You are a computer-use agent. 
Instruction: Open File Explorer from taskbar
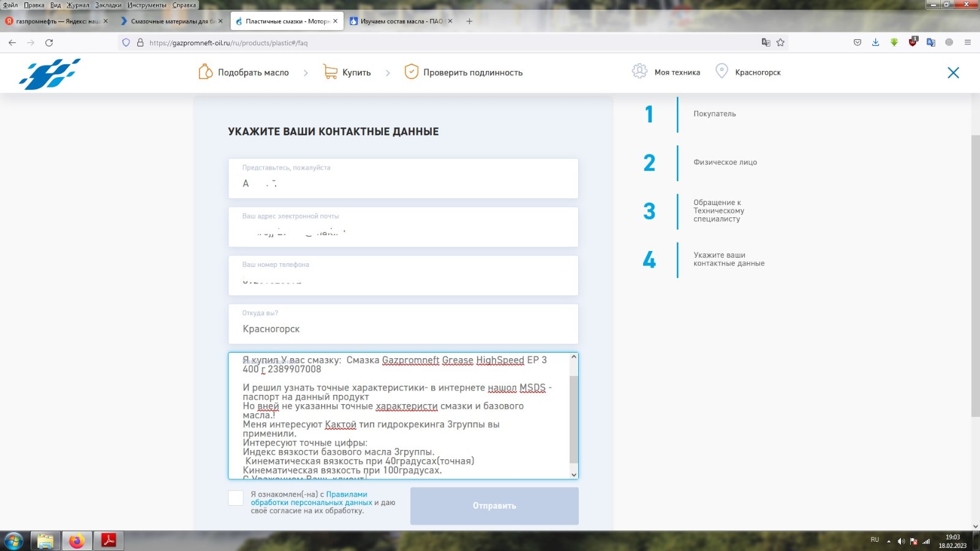click(x=45, y=541)
